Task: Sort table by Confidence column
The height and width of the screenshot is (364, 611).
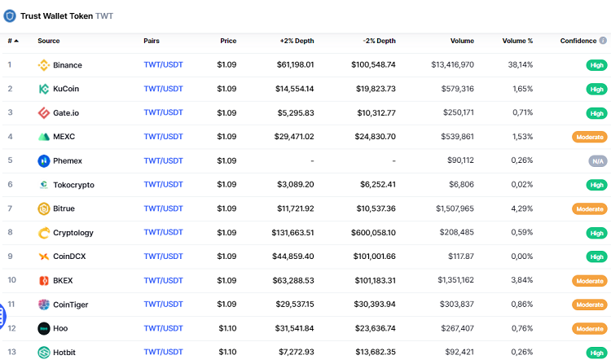Action: tap(578, 41)
